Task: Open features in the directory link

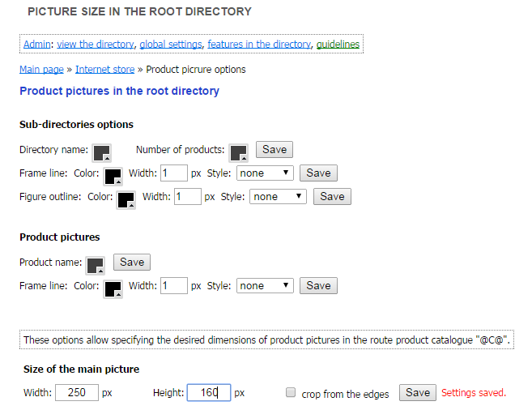Action: coord(259,44)
